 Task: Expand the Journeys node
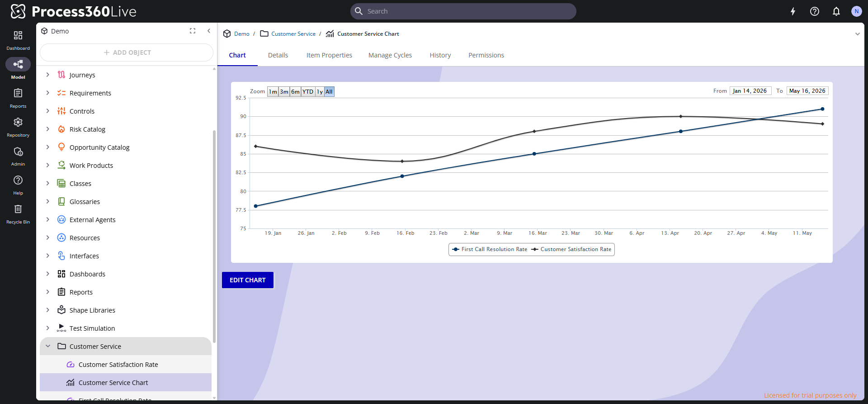(x=48, y=75)
